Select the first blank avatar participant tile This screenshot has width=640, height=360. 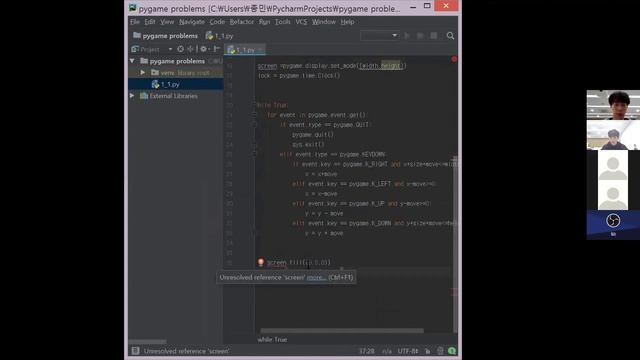(613, 165)
